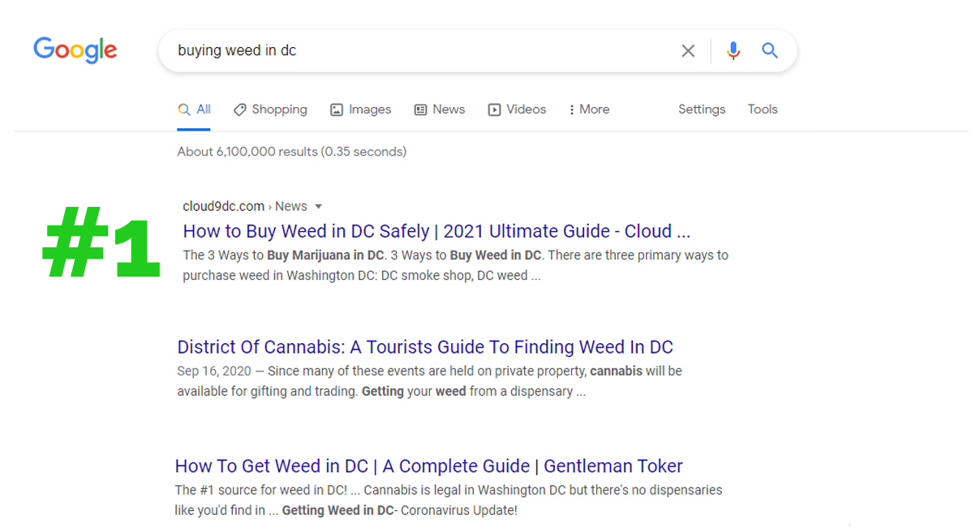Click the cloud9dc.com breadcrumb URL

pos(224,206)
